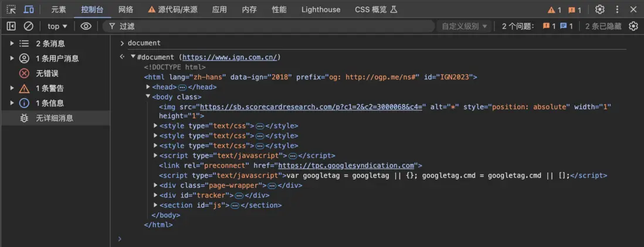Image resolution: width=644 pixels, height=247 pixels.
Task: Open the log level dropdown
Action: pyautogui.click(x=465, y=26)
